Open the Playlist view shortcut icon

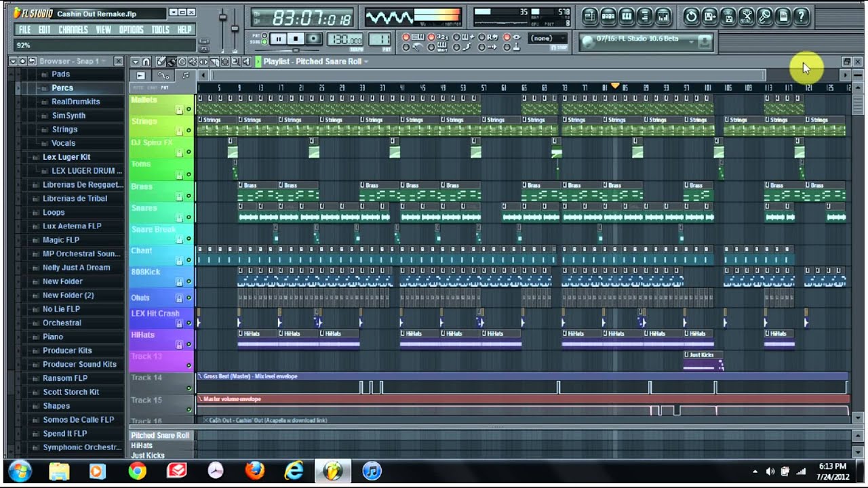point(589,17)
